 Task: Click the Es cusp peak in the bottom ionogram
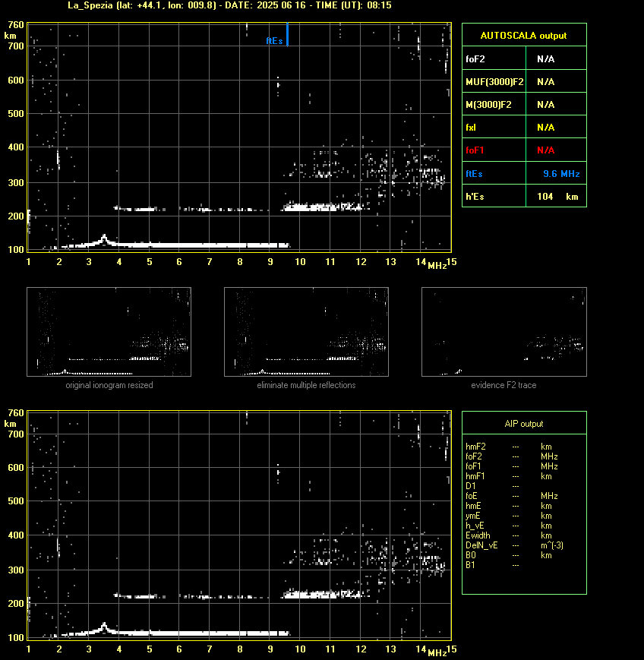click(x=104, y=625)
